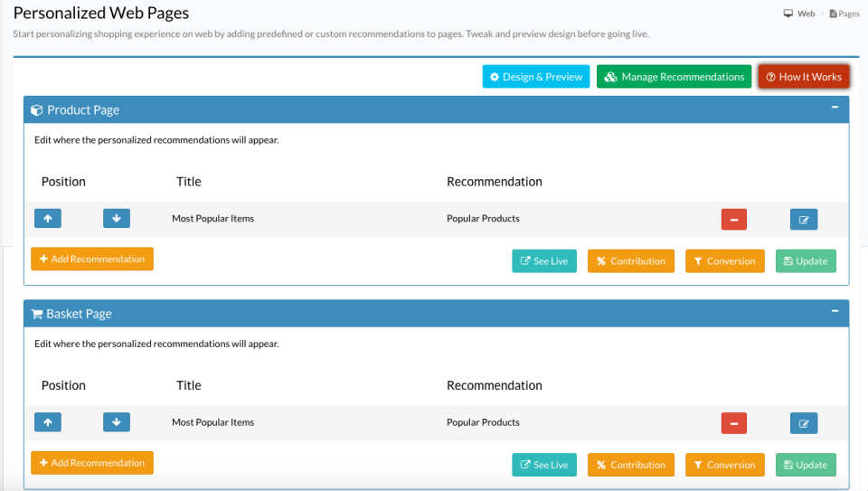This screenshot has height=491, width=868.
Task: Move Basket Page recommendation up
Action: pos(48,422)
